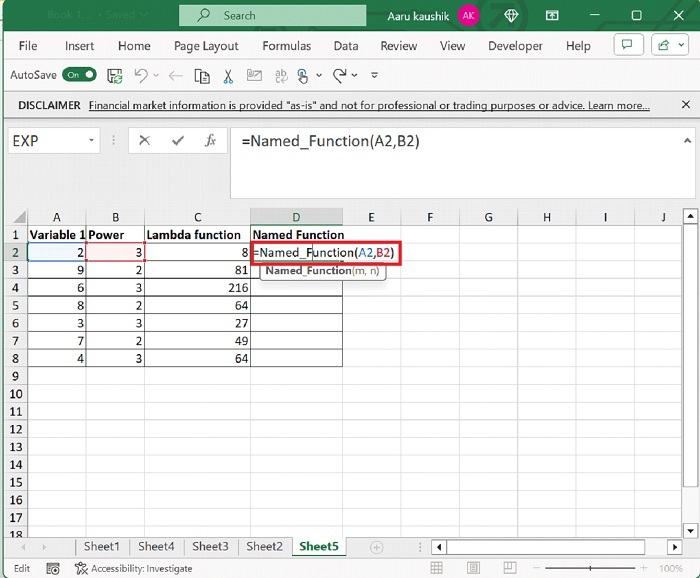Image resolution: width=700 pixels, height=578 pixels.
Task: Open the Developer tab
Action: 515,46
